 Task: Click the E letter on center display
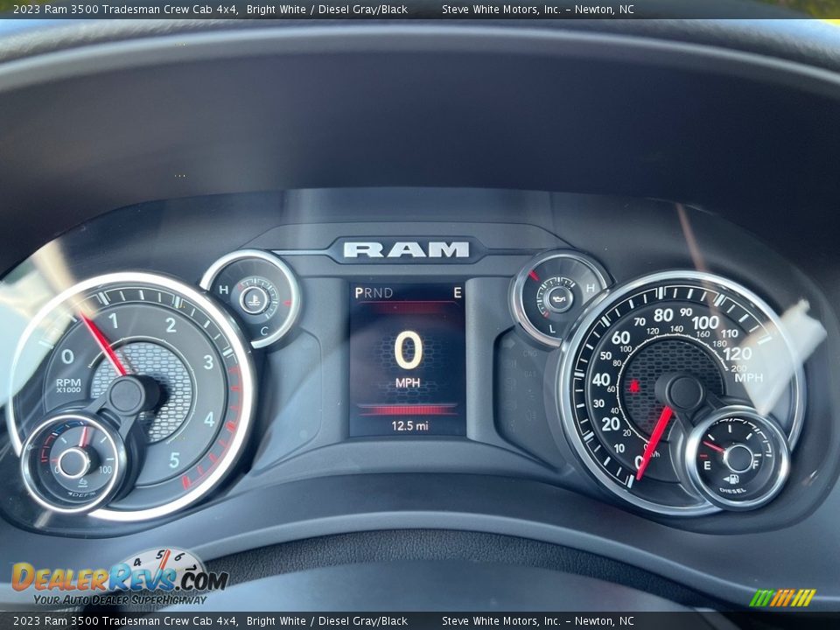[x=458, y=292]
